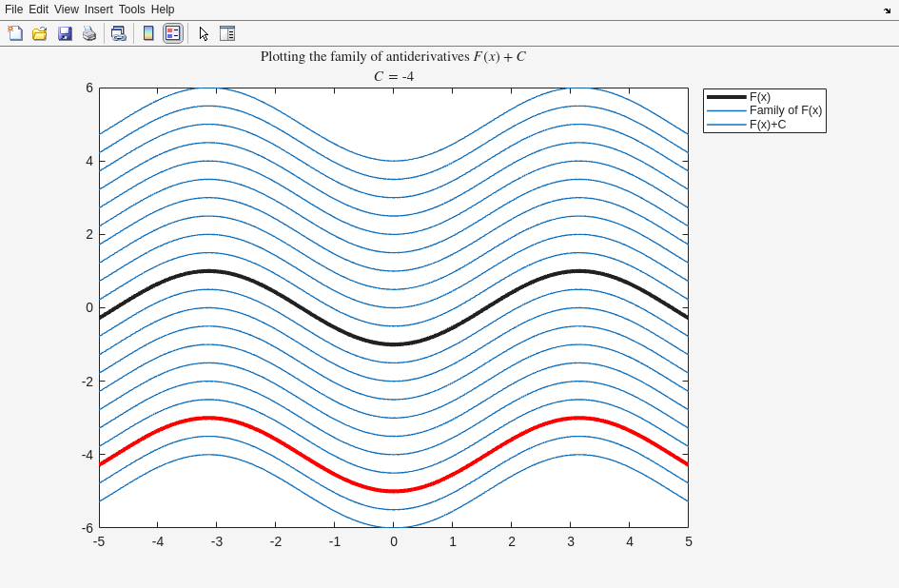Screen dimensions: 899x588
Task: Click the Link Plot icon
Action: click(x=118, y=33)
